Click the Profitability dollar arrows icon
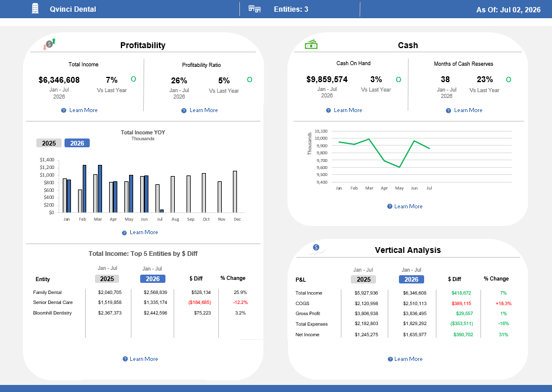 [x=49, y=44]
